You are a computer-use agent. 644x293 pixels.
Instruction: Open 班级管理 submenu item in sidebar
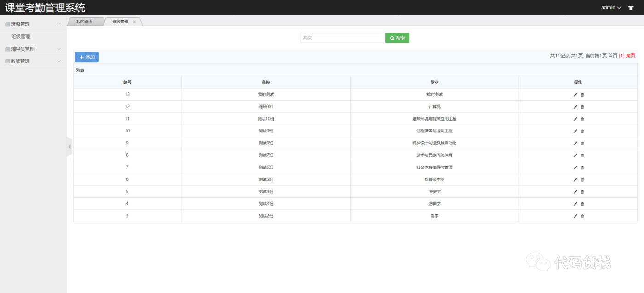click(x=21, y=36)
